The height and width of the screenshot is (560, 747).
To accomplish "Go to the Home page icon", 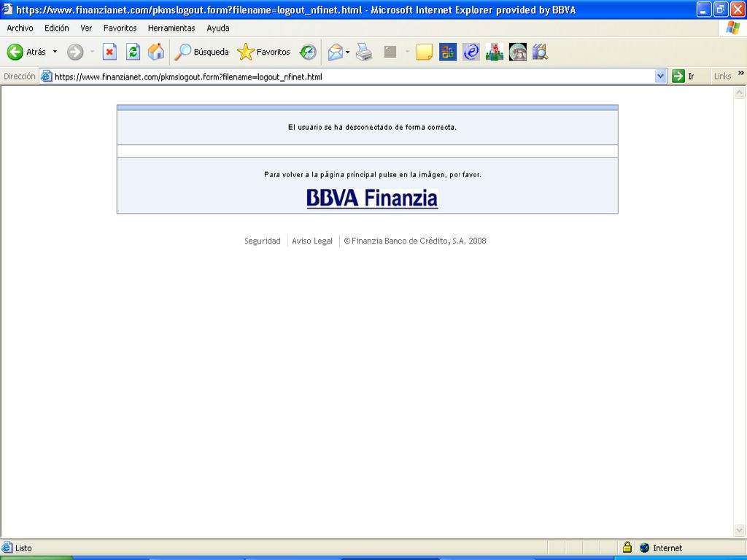I will point(156,52).
